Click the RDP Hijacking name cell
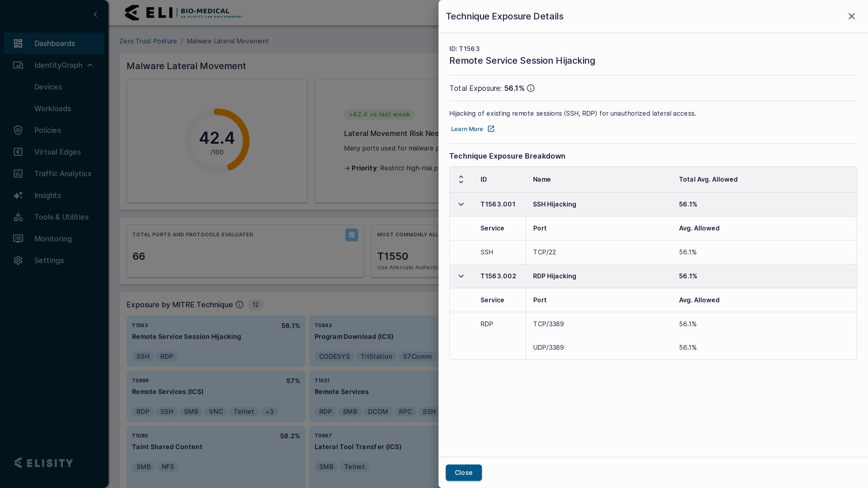Screen dimensions: 868x488 click(554, 276)
